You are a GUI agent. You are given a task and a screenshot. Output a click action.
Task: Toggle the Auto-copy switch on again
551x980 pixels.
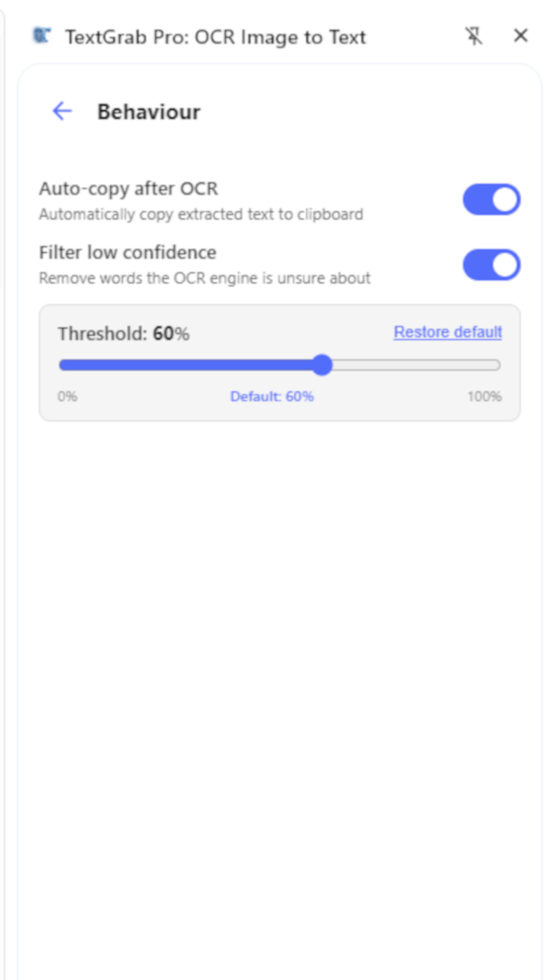(x=491, y=200)
